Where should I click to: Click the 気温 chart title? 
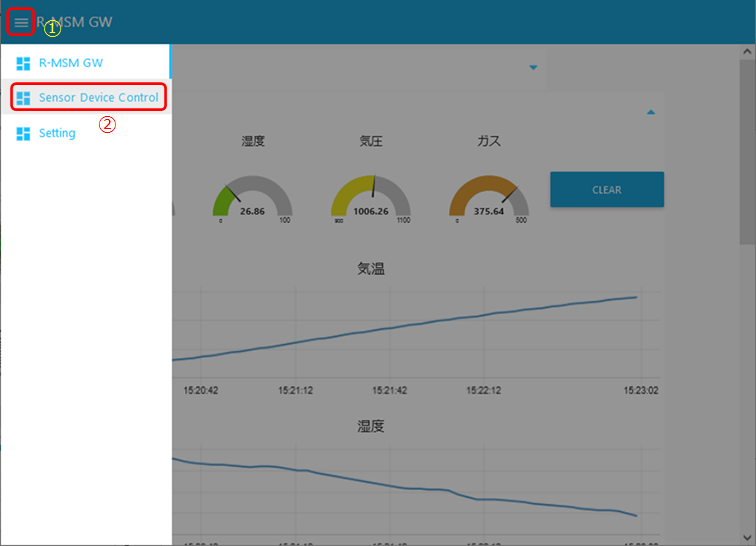click(x=371, y=269)
